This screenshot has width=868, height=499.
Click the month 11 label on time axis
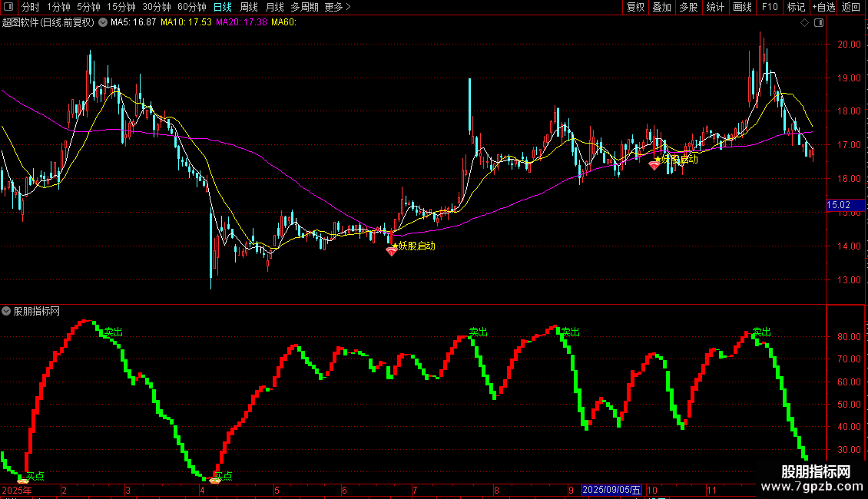[x=711, y=491]
